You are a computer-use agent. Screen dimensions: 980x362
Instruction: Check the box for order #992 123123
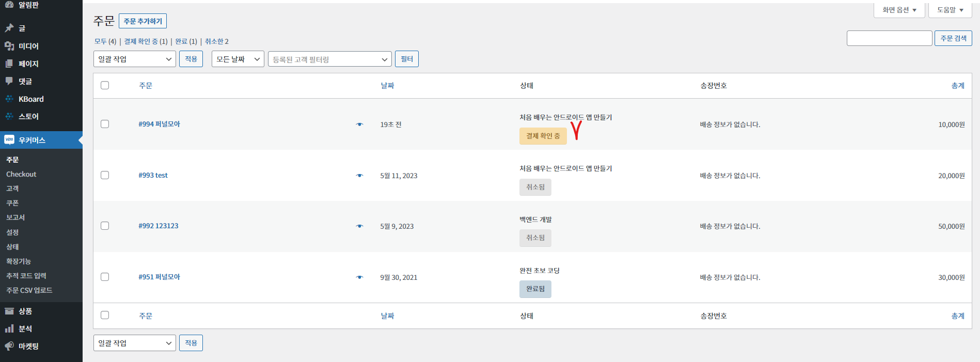[x=105, y=226]
